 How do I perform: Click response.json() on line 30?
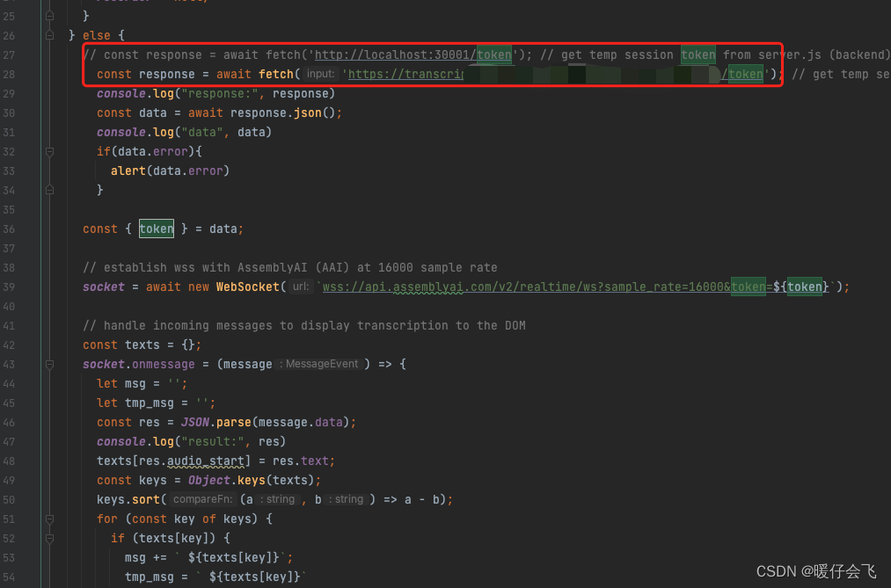point(282,113)
